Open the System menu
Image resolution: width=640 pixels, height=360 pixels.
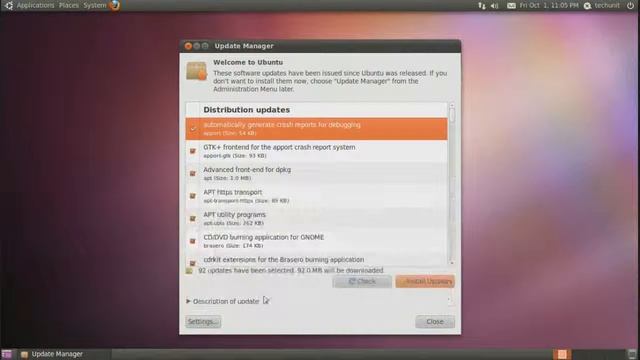95,5
